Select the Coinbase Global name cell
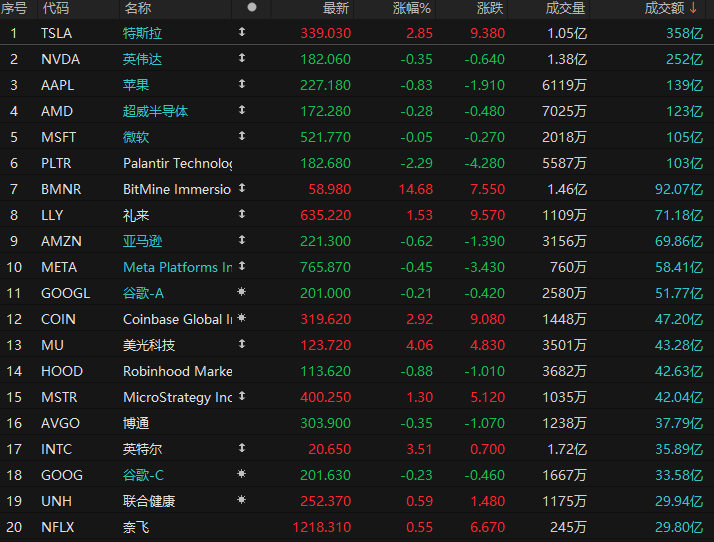The width and height of the screenshot is (714, 542). click(x=178, y=319)
